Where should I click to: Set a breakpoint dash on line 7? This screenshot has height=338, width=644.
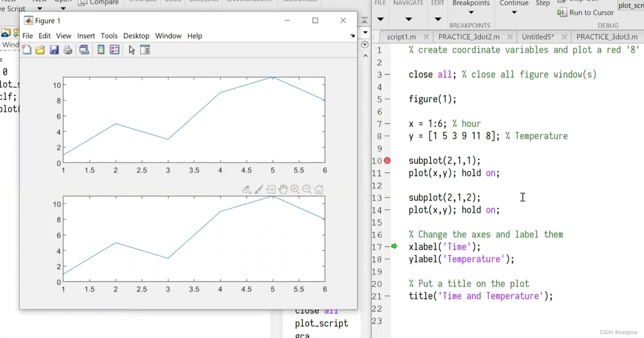(x=387, y=124)
